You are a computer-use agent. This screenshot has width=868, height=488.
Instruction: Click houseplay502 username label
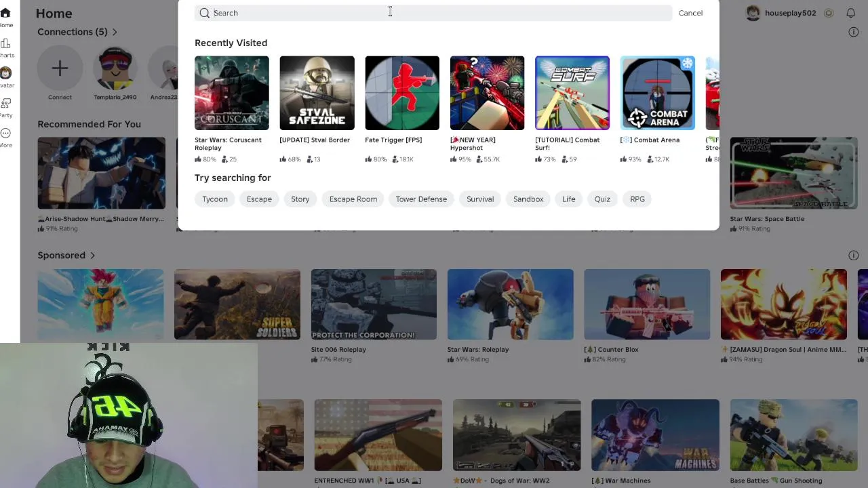(790, 13)
